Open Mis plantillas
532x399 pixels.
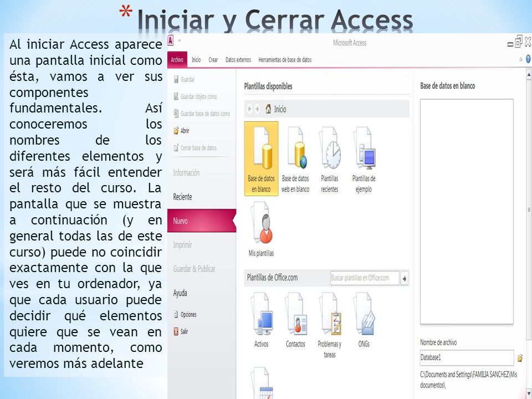coord(261,229)
